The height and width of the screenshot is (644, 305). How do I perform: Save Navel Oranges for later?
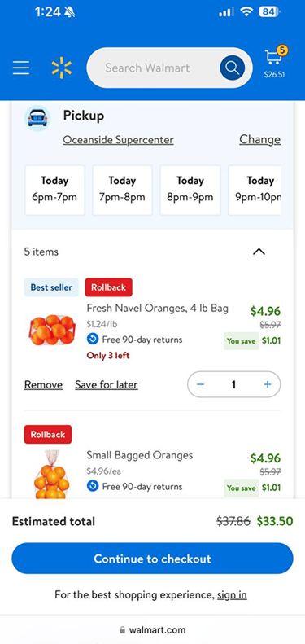point(107,385)
